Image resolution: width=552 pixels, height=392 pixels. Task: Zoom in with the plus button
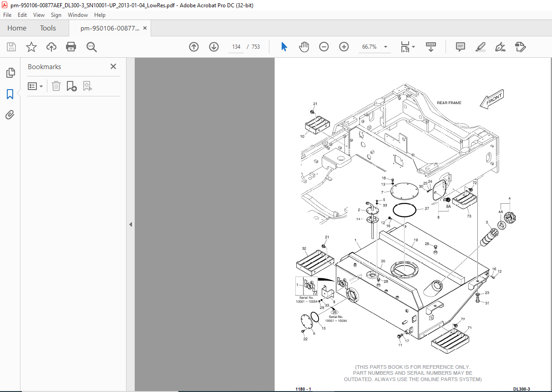(x=344, y=47)
